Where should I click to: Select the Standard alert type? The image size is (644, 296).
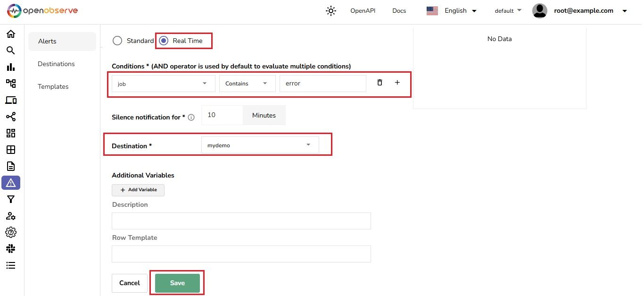[x=117, y=41]
